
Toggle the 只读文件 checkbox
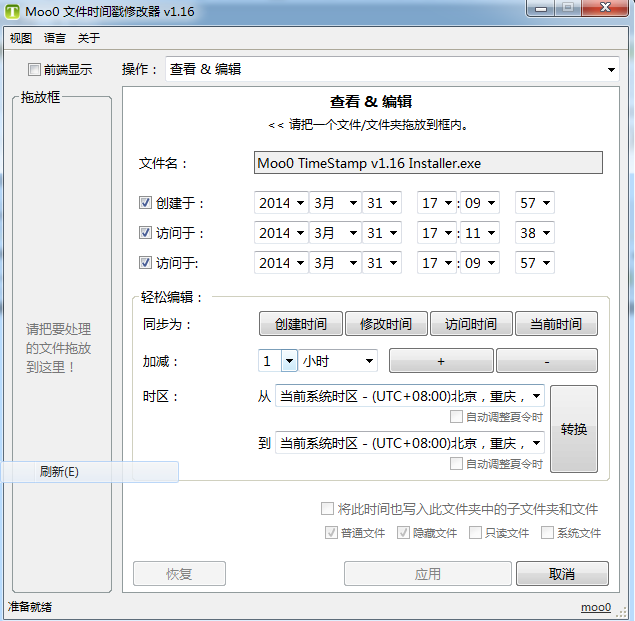point(475,533)
